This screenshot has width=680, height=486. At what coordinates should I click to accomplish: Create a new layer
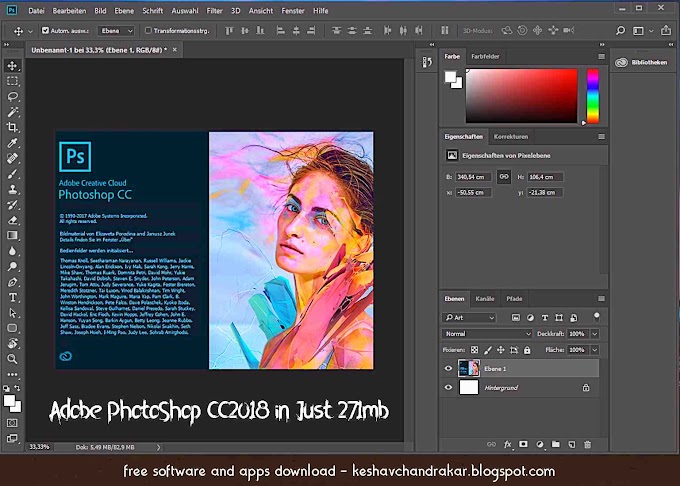click(572, 444)
